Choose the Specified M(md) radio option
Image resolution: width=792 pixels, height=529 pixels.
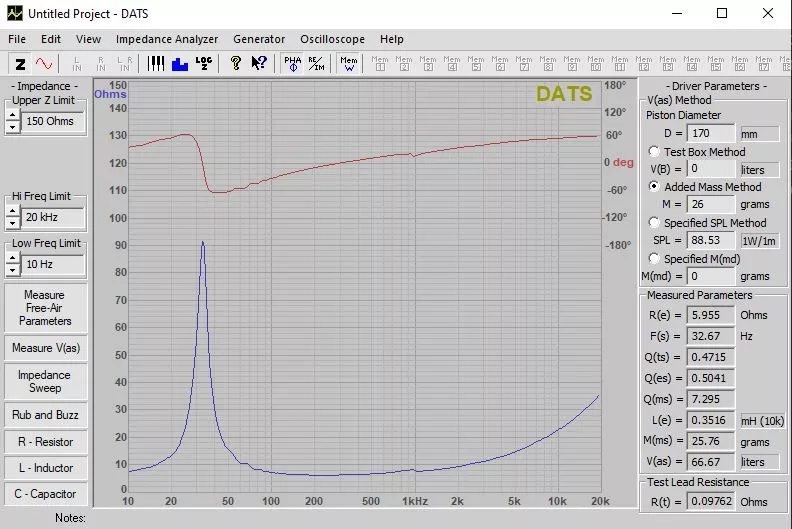(x=654, y=258)
